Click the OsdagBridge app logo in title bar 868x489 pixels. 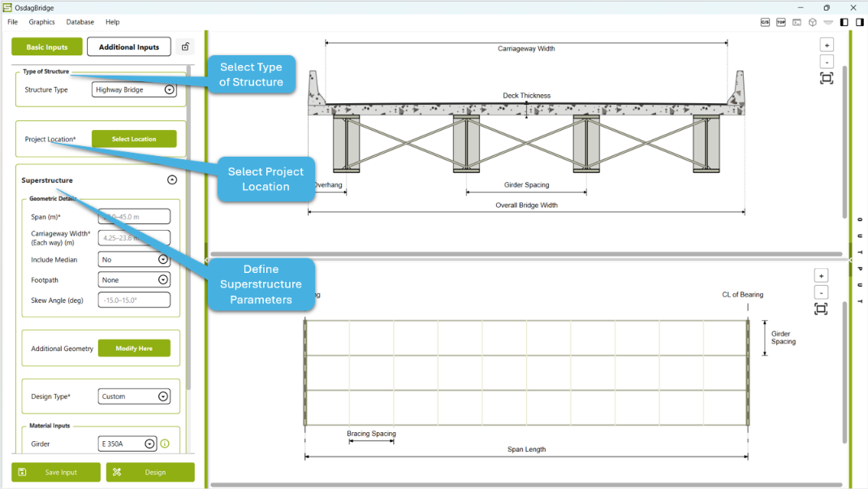pyautogui.click(x=7, y=8)
